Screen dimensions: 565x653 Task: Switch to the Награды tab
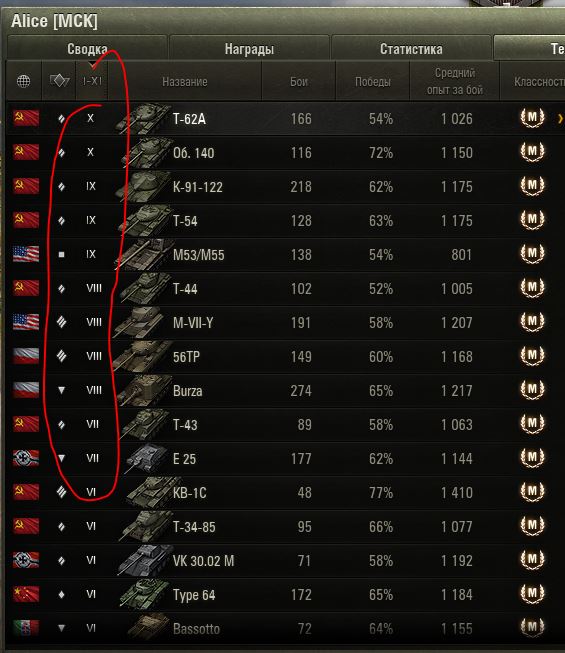pos(249,49)
